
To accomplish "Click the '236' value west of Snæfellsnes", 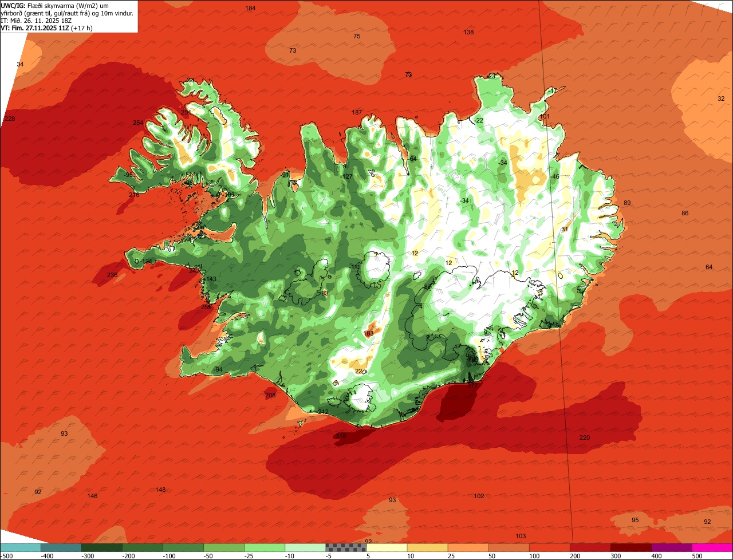I will (x=112, y=275).
